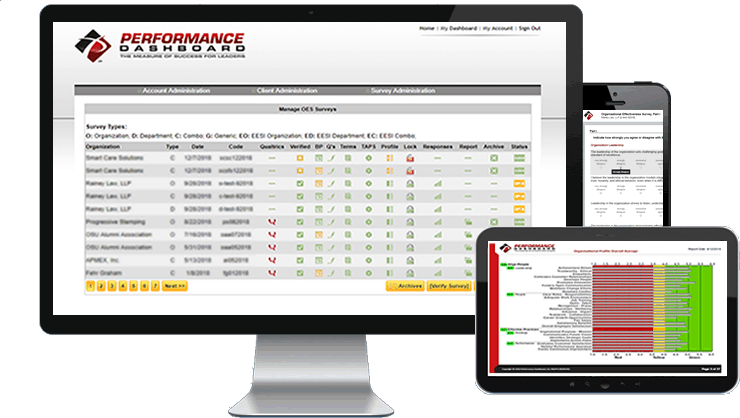Open Qualtrics icon for Fehr Graham

[x=272, y=273]
